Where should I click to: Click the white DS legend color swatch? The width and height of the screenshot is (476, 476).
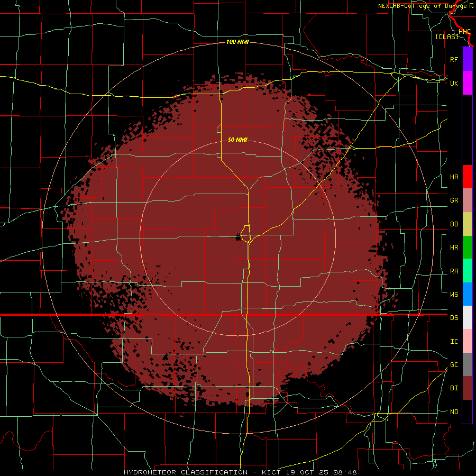(x=467, y=317)
